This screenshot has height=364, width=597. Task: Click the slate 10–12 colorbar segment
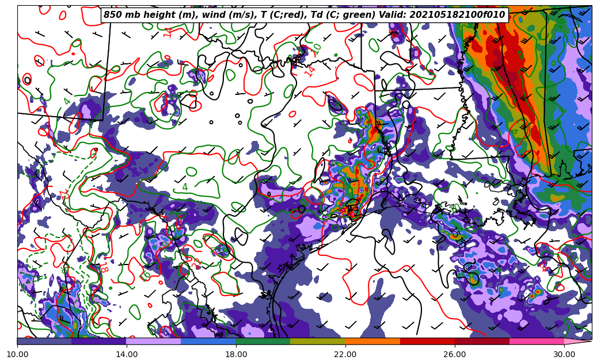(x=44, y=341)
